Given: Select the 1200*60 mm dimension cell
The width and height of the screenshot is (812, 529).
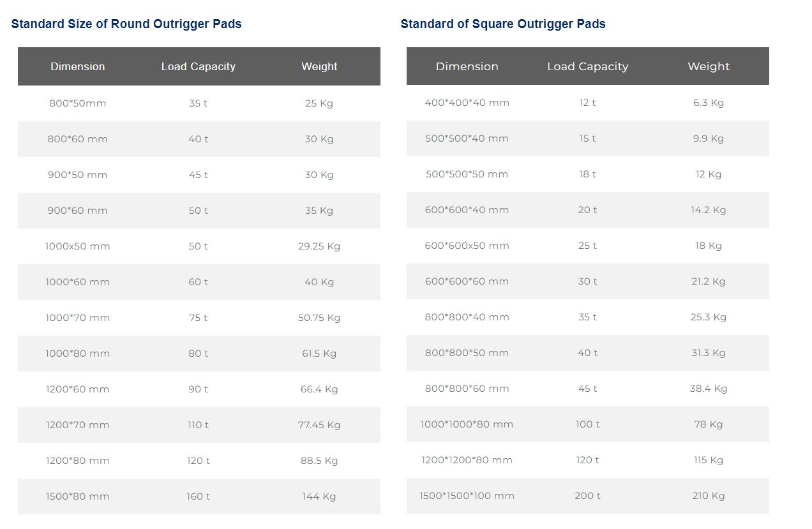Looking at the screenshot, I should [x=78, y=389].
